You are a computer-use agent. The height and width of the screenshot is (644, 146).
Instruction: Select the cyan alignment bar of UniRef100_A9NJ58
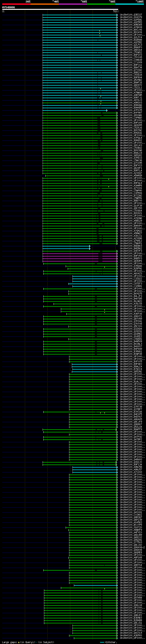click(95, 467)
